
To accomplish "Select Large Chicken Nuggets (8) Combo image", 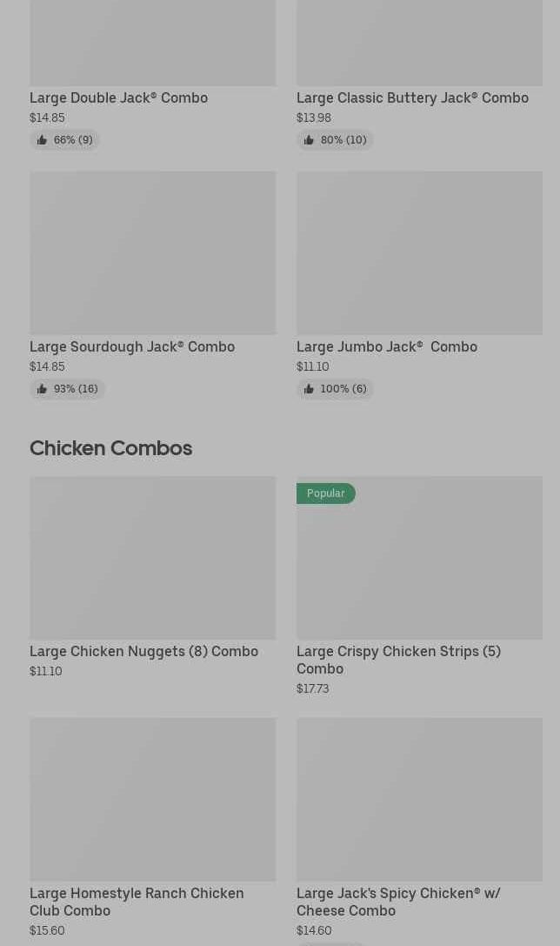I will click(152, 557).
